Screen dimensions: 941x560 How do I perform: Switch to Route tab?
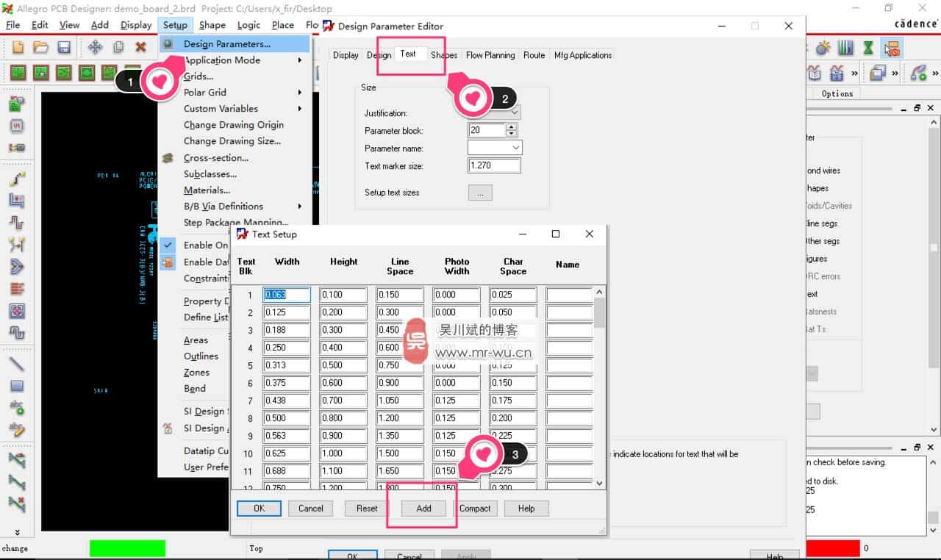pyautogui.click(x=534, y=55)
